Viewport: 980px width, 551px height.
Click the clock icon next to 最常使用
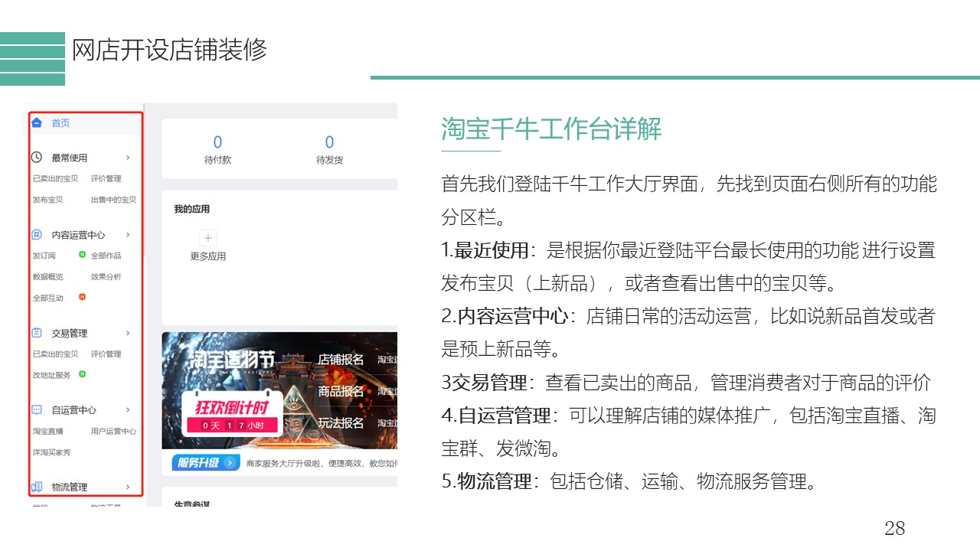tap(36, 157)
